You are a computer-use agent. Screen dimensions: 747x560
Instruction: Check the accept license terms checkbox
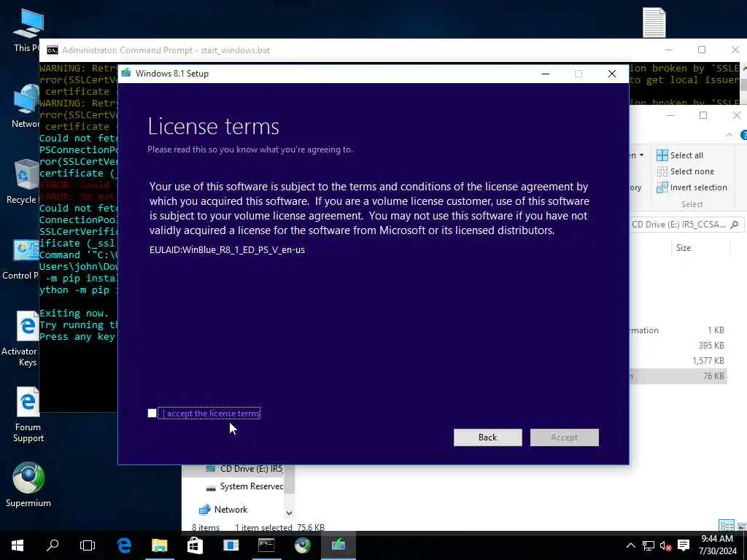(x=152, y=413)
